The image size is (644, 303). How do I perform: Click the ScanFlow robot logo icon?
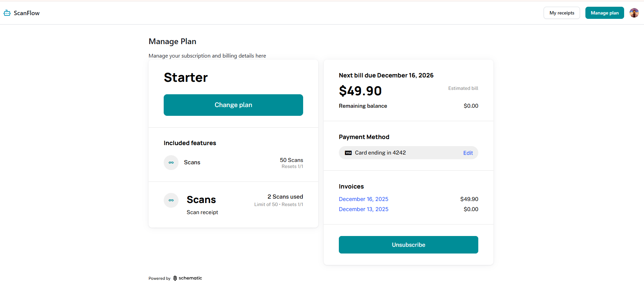[7, 13]
